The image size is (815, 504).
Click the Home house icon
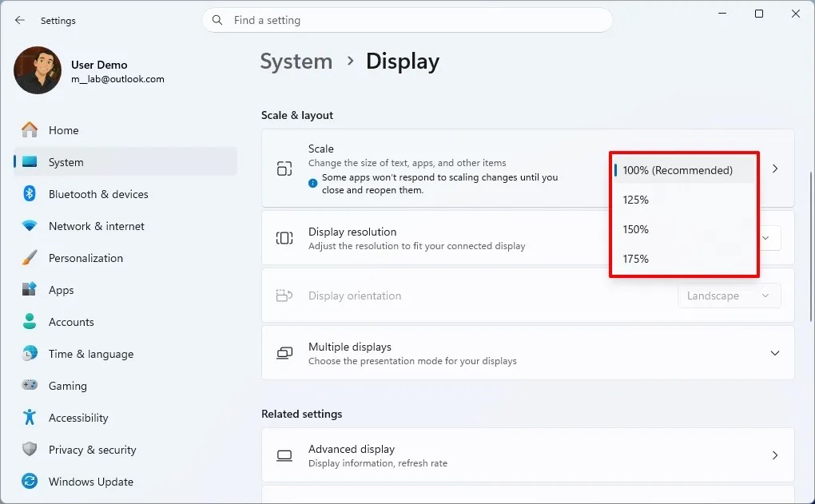coord(30,130)
